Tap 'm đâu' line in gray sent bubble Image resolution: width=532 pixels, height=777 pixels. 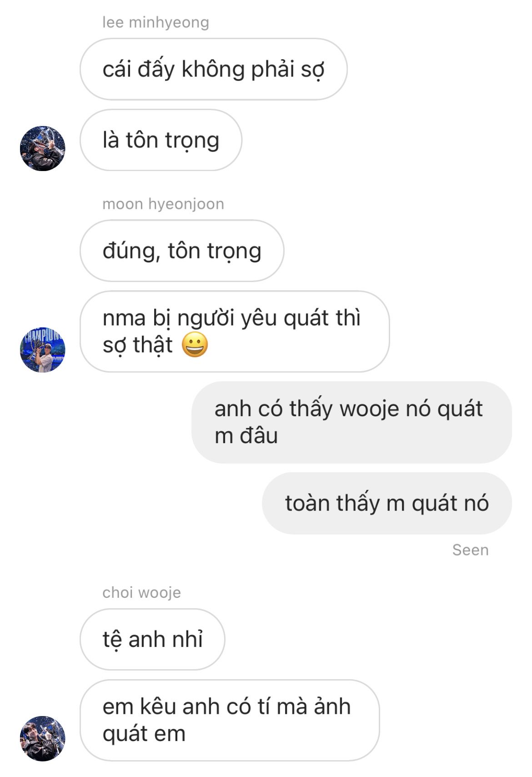(x=246, y=436)
